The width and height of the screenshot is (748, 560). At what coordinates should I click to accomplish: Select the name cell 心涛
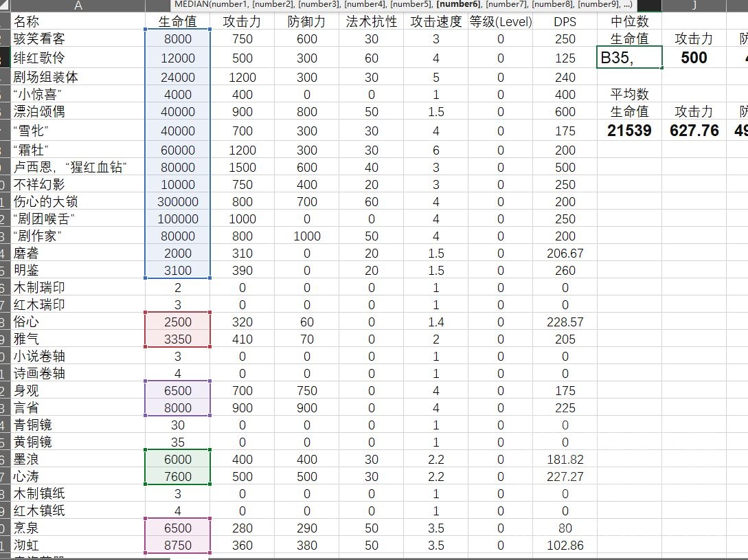tap(78, 476)
